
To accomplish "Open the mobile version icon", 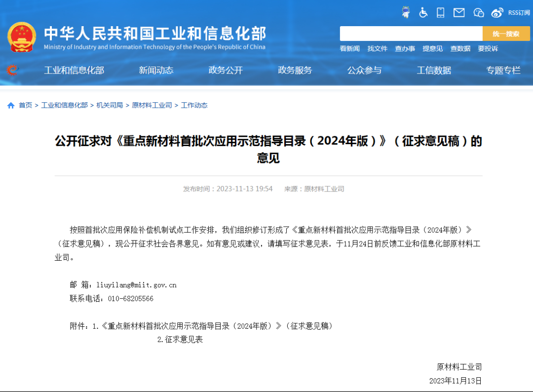I will tap(440, 12).
